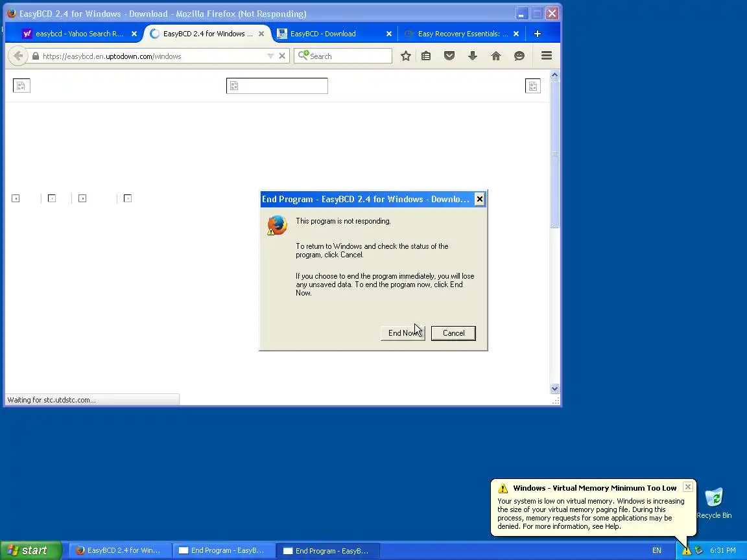Click the Firefox back arrow button

pyautogui.click(x=18, y=56)
